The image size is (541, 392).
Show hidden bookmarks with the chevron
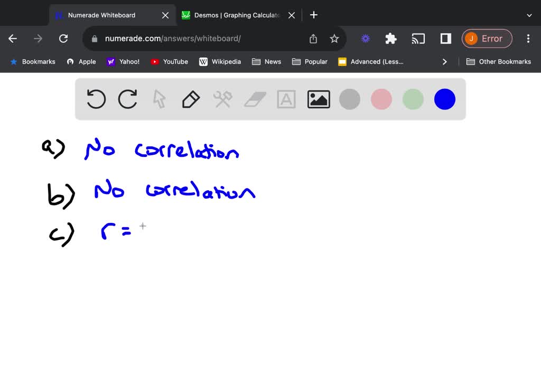(445, 62)
